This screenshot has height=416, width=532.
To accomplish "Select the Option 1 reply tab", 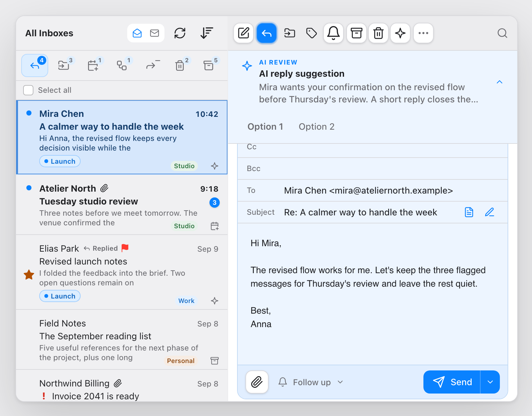I will coord(265,127).
